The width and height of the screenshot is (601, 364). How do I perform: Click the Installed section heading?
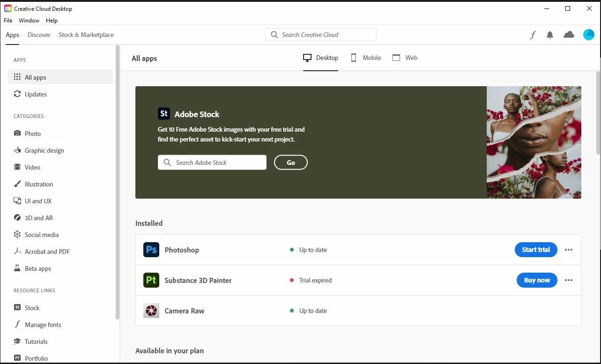[149, 223]
